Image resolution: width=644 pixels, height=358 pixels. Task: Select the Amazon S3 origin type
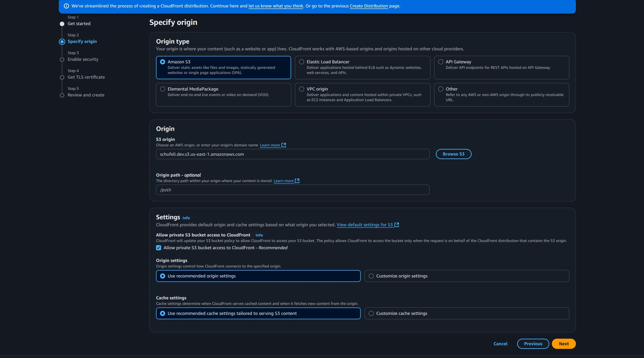click(163, 62)
